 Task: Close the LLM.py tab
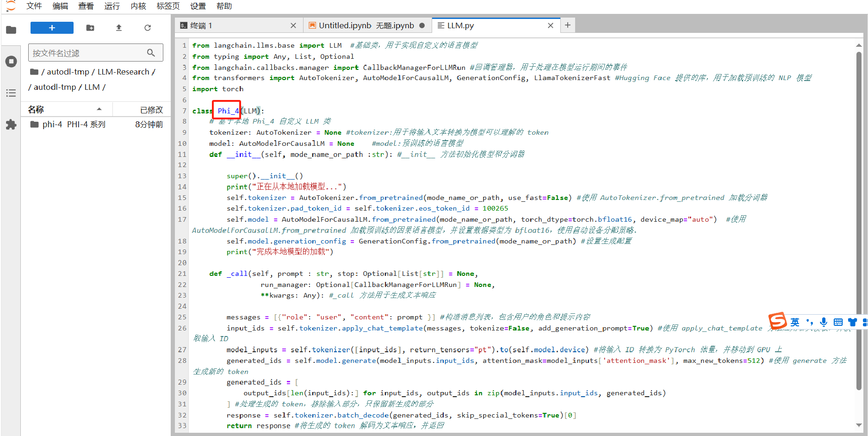550,25
